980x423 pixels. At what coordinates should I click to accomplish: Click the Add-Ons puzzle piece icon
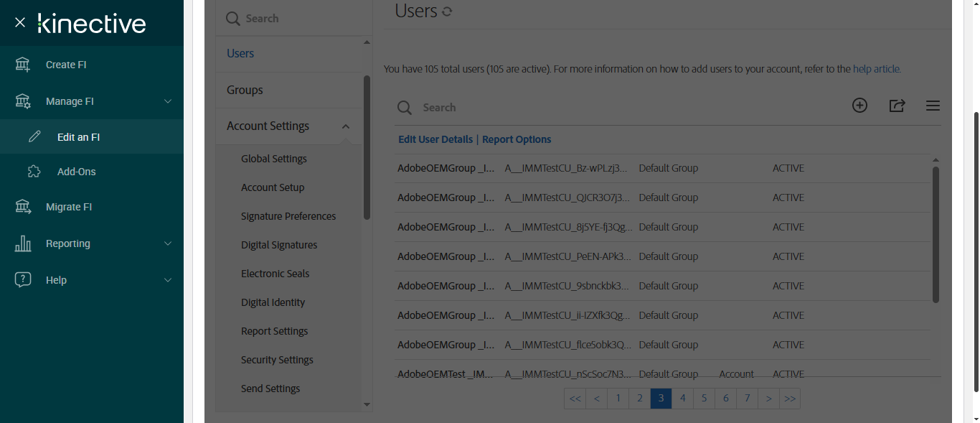(34, 172)
